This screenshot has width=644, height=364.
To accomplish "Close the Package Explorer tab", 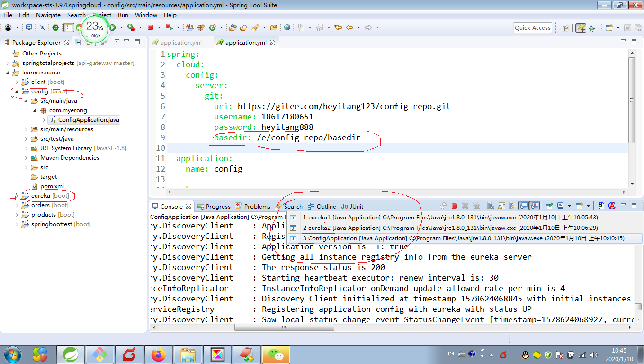I will pyautogui.click(x=66, y=42).
